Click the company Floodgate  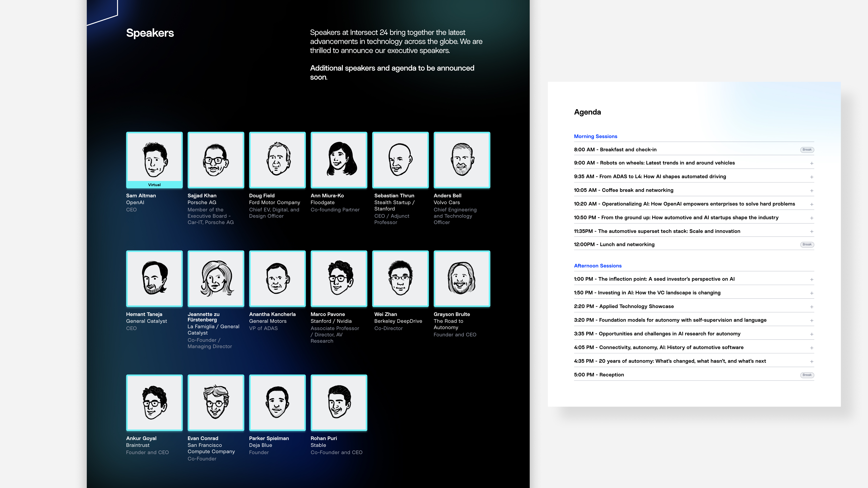pyautogui.click(x=322, y=202)
